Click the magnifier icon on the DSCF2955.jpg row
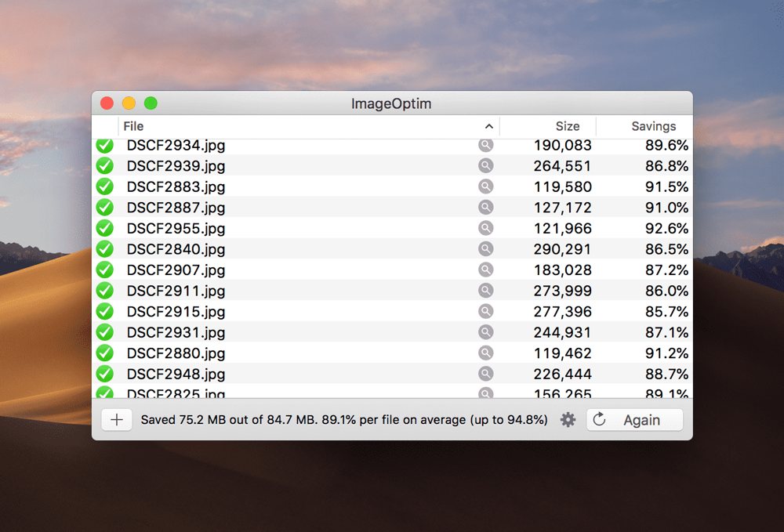 pyautogui.click(x=485, y=228)
